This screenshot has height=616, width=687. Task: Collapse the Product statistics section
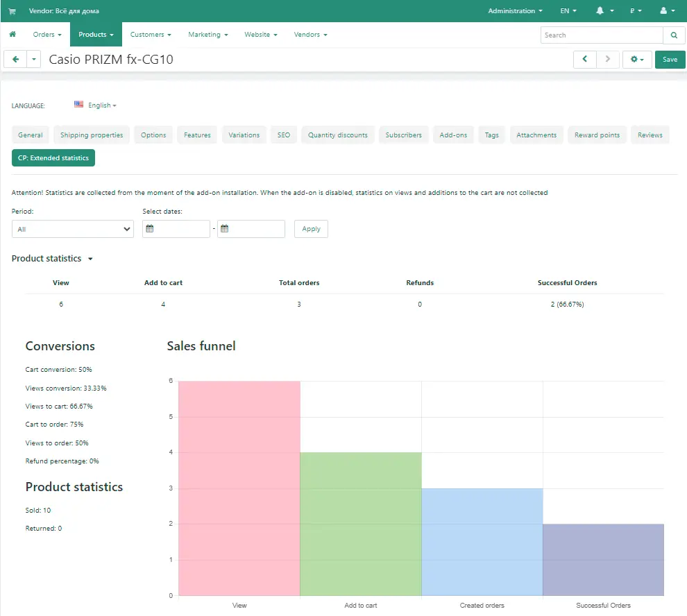point(52,259)
